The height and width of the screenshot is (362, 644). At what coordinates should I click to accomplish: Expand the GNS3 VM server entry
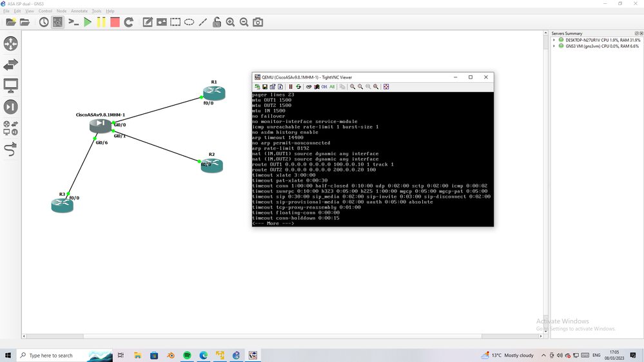click(554, 46)
